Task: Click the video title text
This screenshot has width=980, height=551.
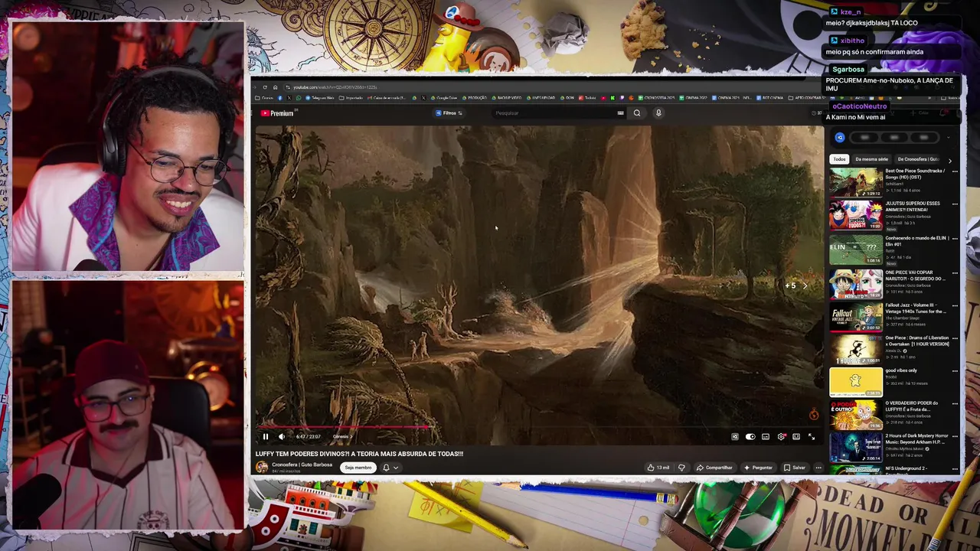Action: tap(359, 454)
